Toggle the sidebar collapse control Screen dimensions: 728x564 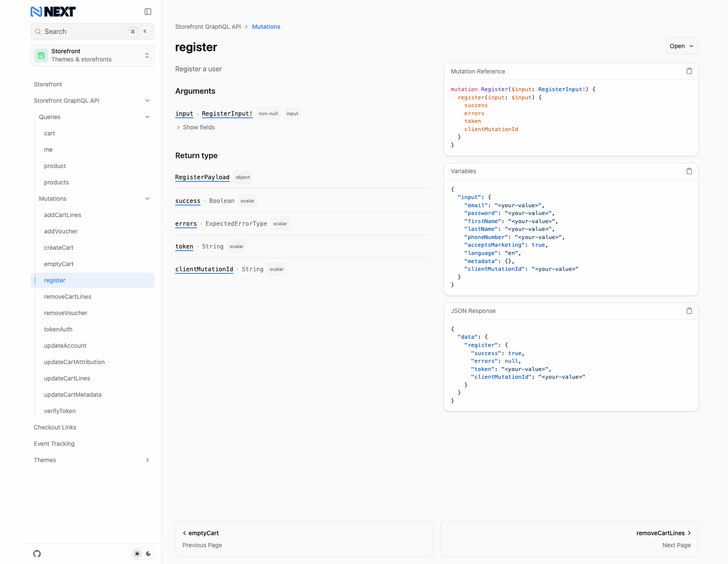[x=148, y=11]
